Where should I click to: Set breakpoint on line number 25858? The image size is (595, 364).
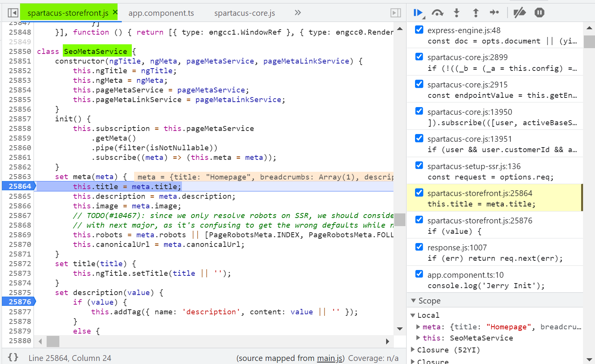point(20,128)
